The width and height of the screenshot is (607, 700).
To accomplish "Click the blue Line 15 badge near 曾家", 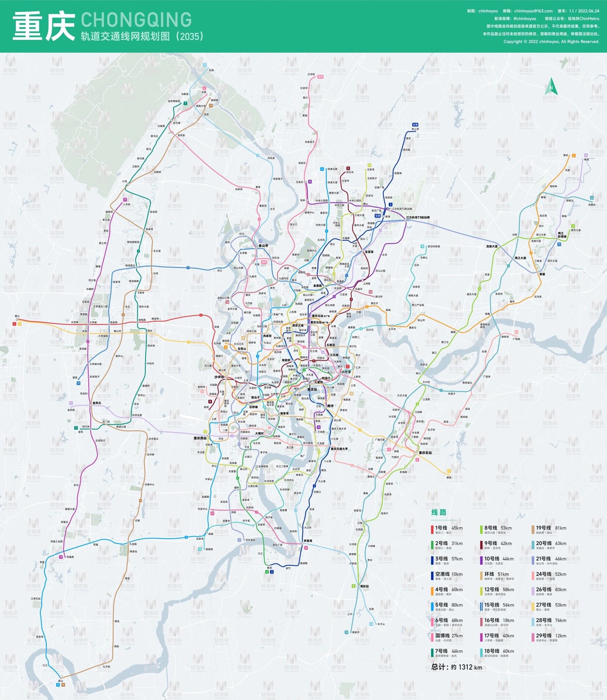I will click(x=78, y=383).
